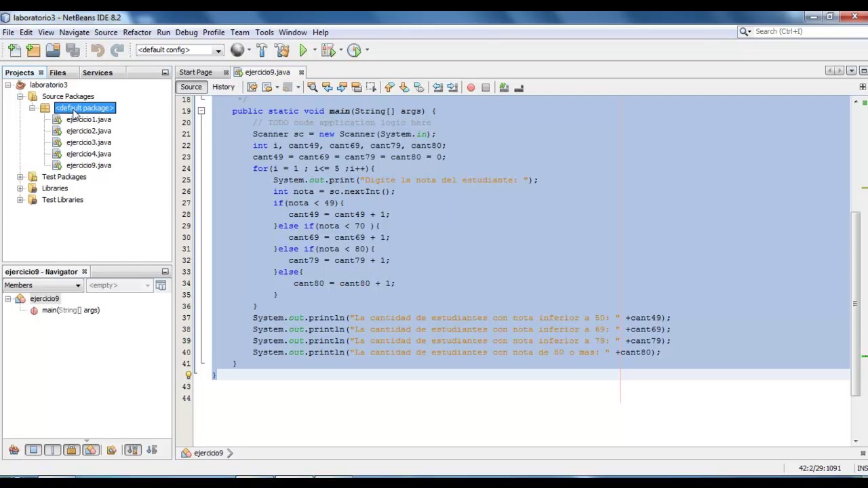Run the project with green play icon
Viewport: 868px width, 488px height.
(303, 50)
